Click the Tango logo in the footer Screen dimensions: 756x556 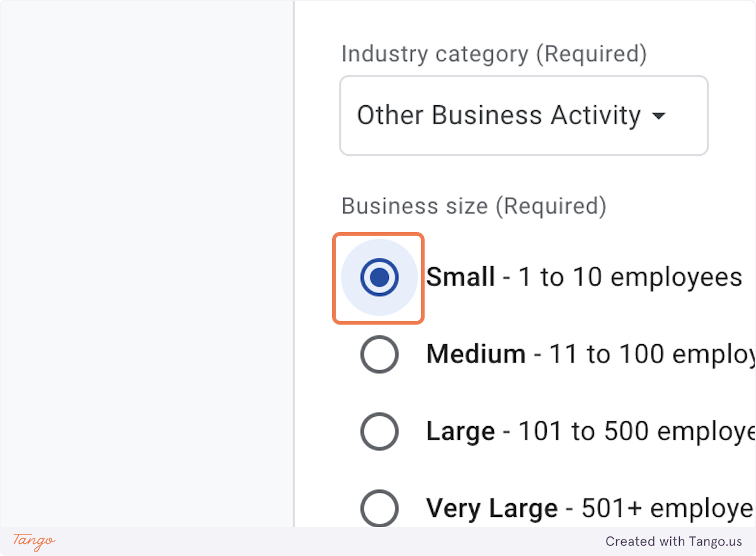[x=31, y=542]
